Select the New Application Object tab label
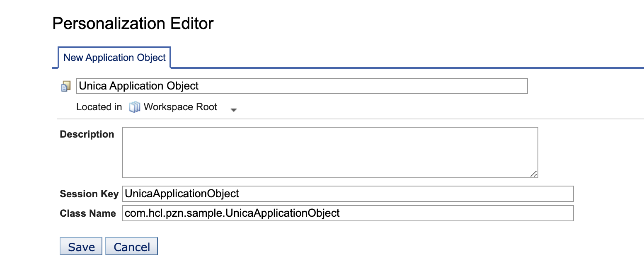The height and width of the screenshot is (276, 644). click(114, 58)
